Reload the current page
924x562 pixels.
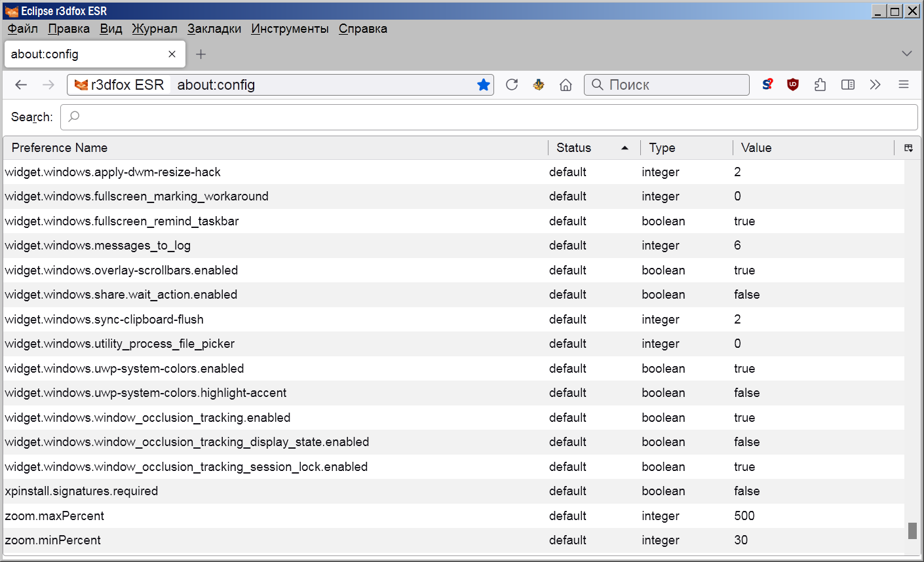pyautogui.click(x=512, y=84)
